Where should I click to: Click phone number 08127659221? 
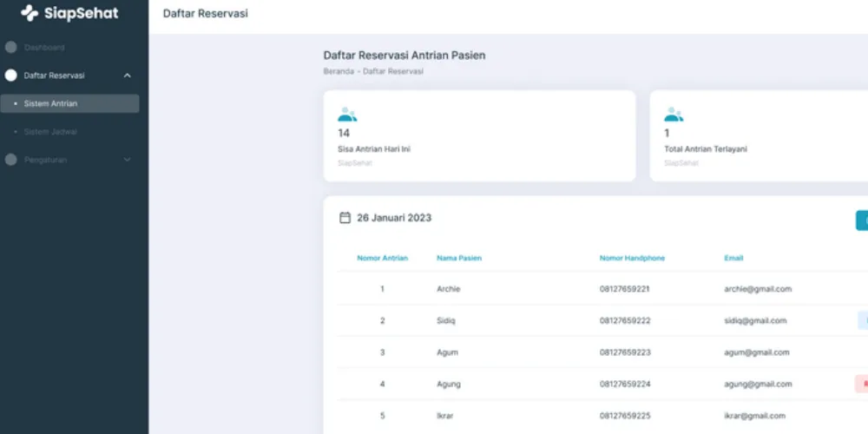[625, 289]
